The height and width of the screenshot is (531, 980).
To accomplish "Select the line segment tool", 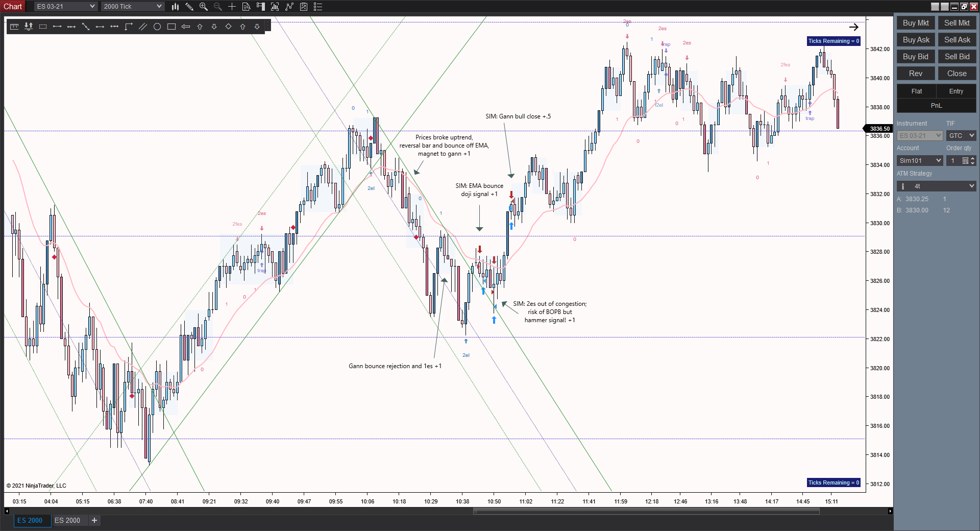I will pos(57,27).
